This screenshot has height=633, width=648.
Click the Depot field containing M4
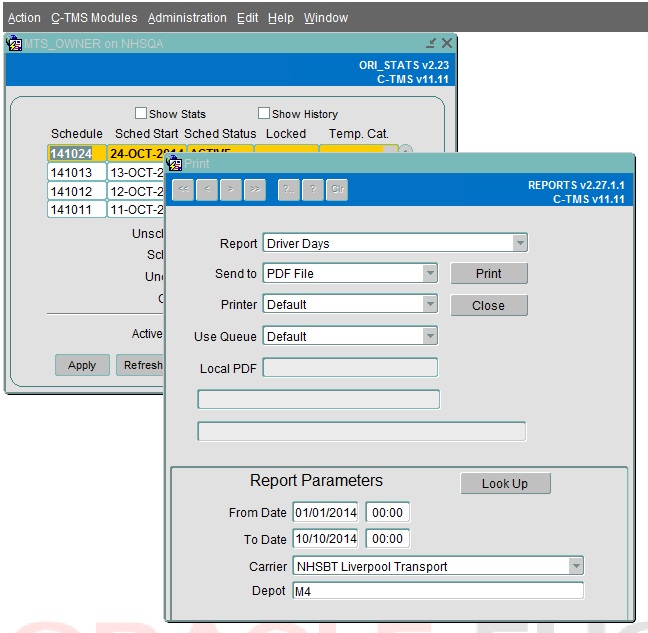click(x=438, y=591)
